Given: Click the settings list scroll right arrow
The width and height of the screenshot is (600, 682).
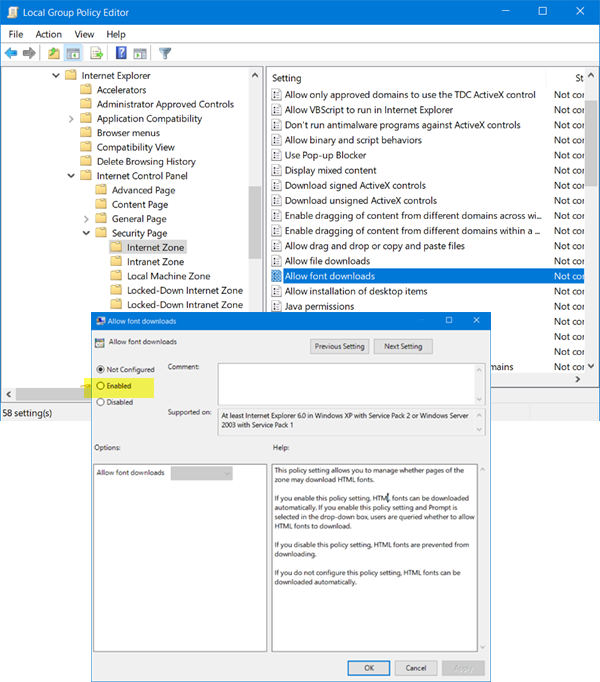Looking at the screenshot, I should [x=578, y=379].
